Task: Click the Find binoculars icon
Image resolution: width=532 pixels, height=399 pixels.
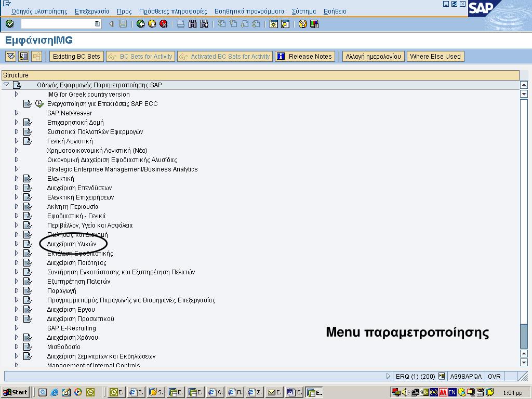Action: pyautogui.click(x=192, y=24)
